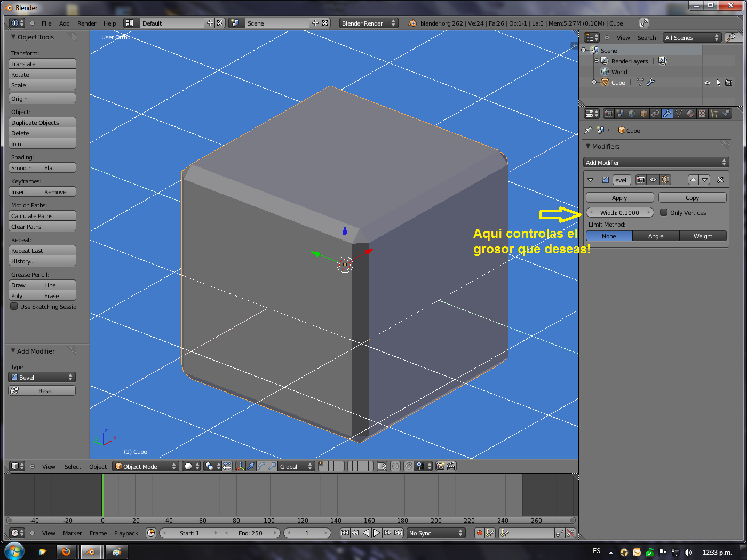Open the All Scenes outliner dropdown

point(692,37)
